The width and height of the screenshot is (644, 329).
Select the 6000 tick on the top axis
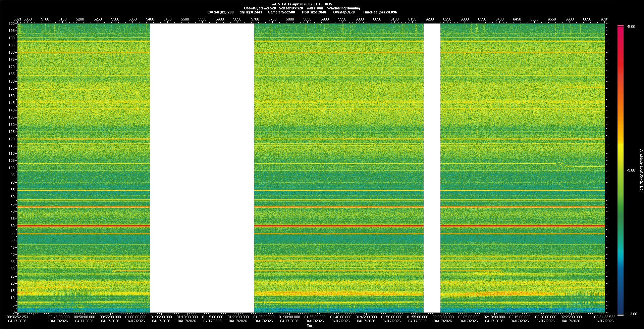point(360,19)
